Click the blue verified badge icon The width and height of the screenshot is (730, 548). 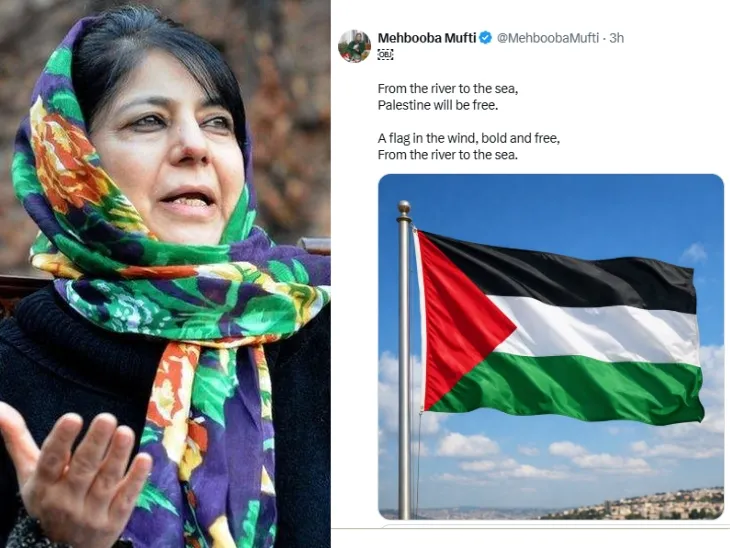click(x=486, y=38)
